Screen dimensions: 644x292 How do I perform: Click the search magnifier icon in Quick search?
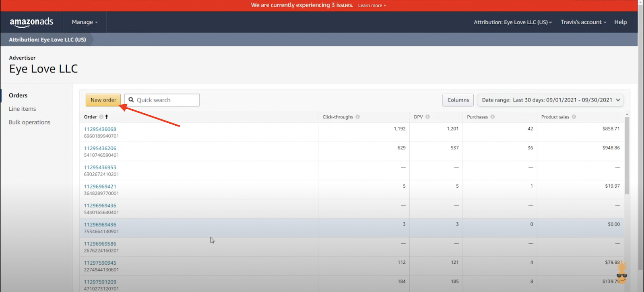(x=131, y=100)
